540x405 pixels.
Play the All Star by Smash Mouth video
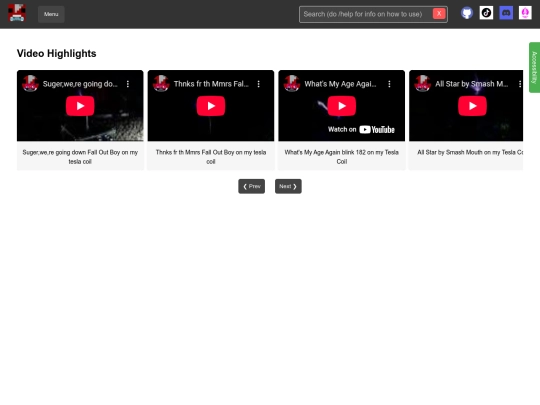coord(472,106)
